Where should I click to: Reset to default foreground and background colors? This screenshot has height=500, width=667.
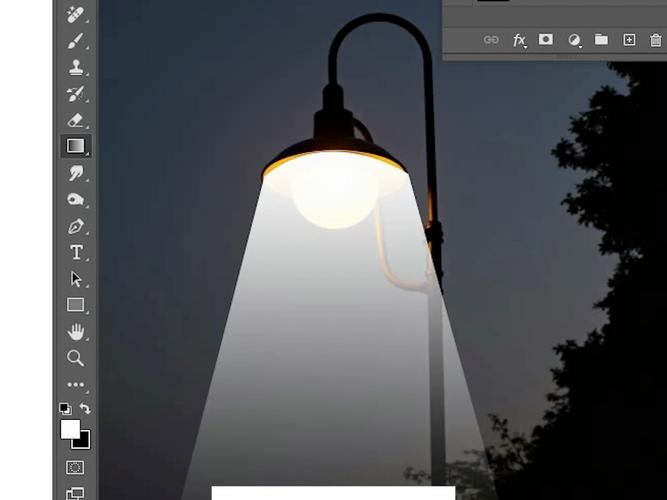pos(65,409)
